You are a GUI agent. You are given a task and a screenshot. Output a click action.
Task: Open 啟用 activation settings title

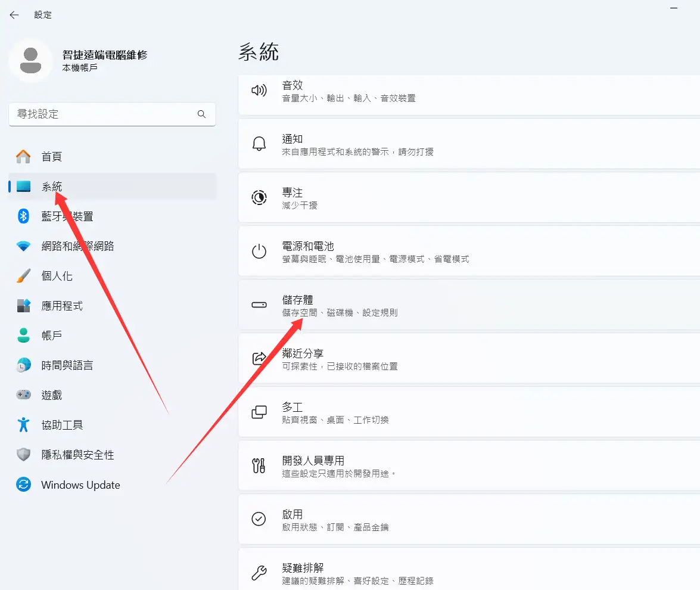click(293, 514)
